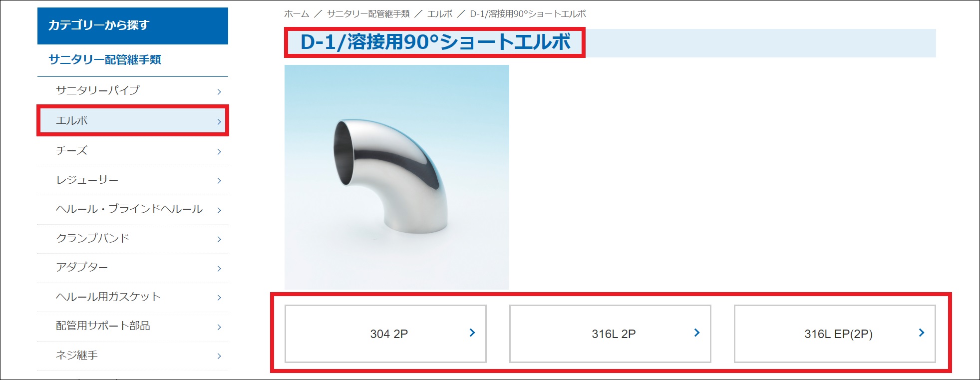Open the 316L EP(2P) product variant
980x380 pixels.
pos(835,334)
